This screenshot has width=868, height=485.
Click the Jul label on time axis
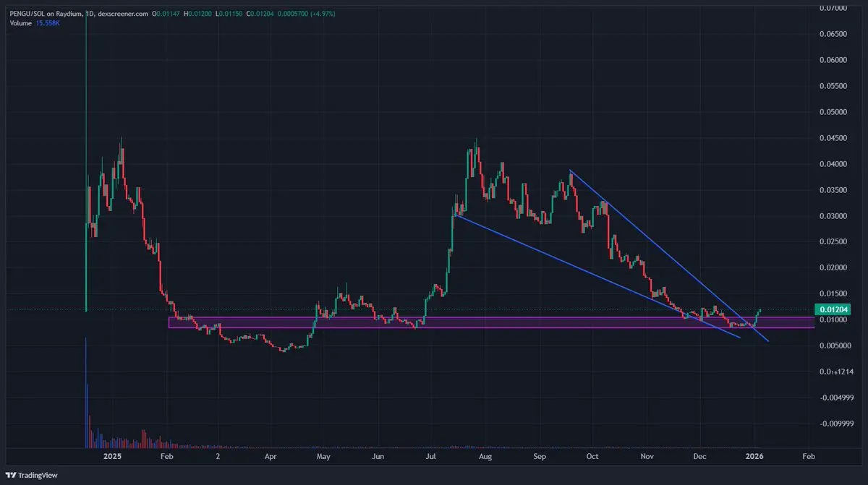pyautogui.click(x=430, y=457)
